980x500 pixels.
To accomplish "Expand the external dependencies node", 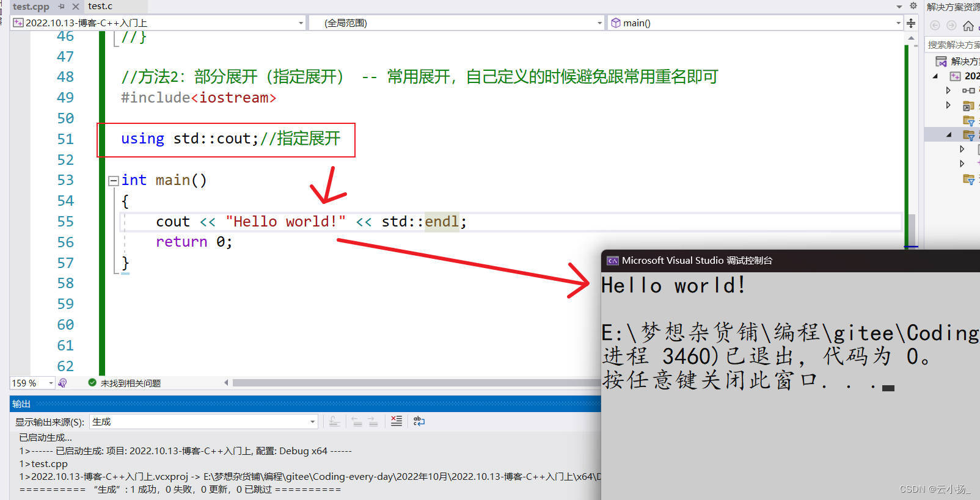I will click(948, 105).
